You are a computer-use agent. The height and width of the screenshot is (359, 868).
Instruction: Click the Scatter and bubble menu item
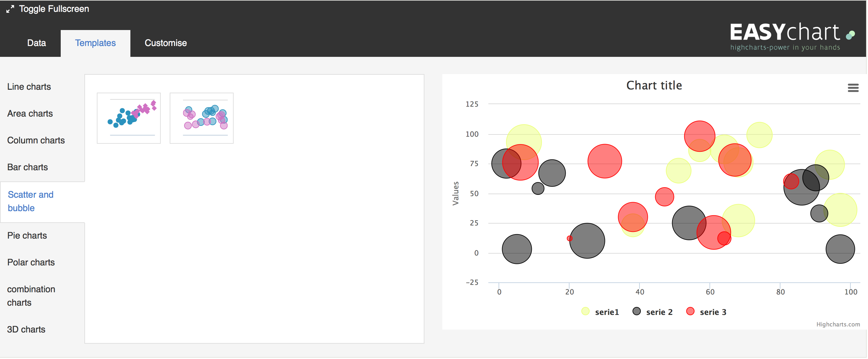click(30, 201)
